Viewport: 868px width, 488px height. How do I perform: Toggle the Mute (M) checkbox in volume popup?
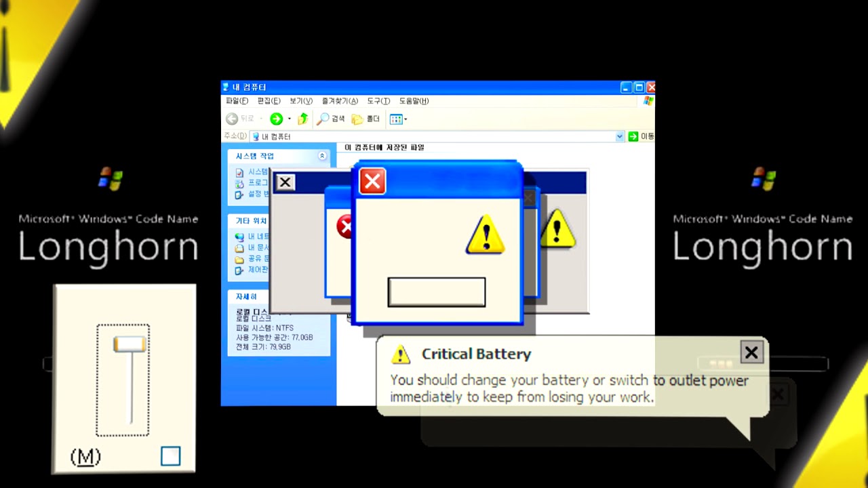170,456
